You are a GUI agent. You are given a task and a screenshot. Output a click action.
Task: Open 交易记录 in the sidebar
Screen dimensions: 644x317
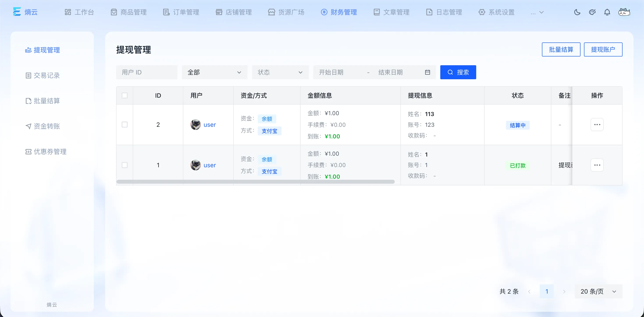(x=42, y=76)
